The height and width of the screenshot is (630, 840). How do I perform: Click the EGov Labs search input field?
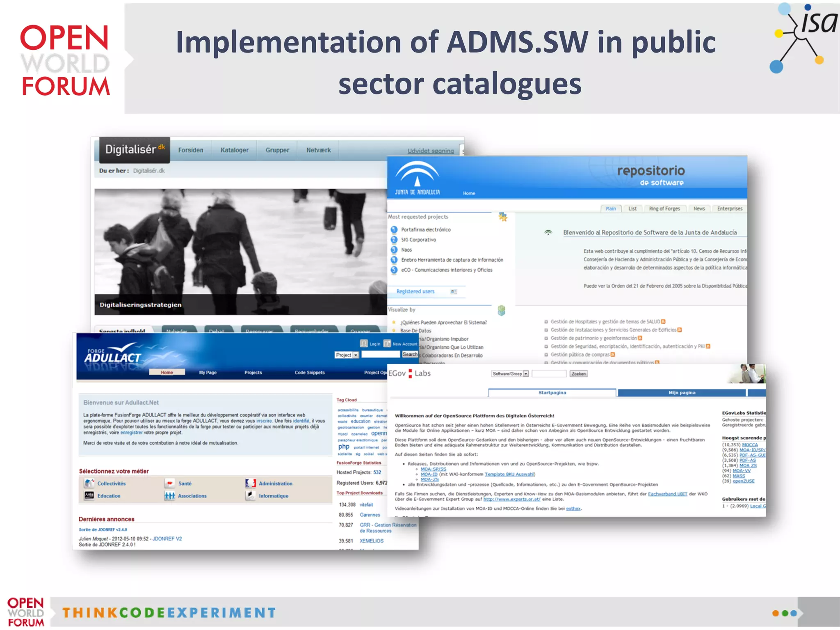click(549, 373)
